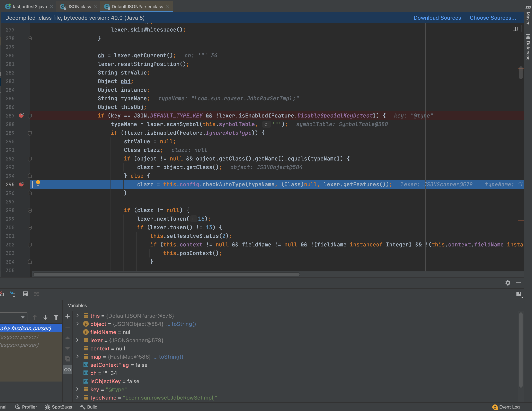Screen dimensions: 532x411
Task: Click the filter icon in the Variables panel toolbar
Action: (x=56, y=316)
